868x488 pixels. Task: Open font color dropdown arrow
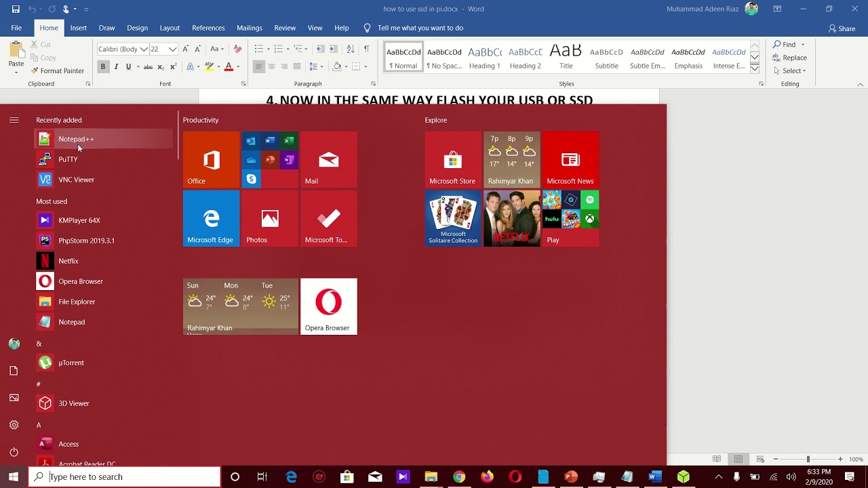tap(238, 66)
